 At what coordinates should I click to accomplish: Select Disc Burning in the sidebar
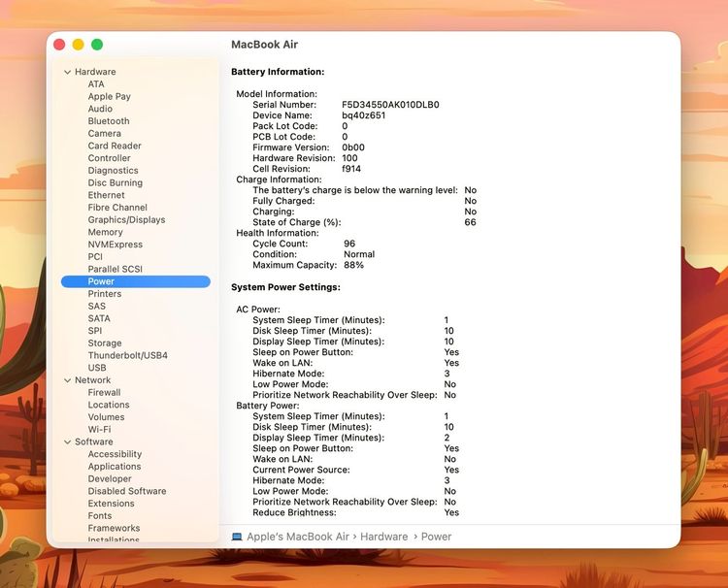[116, 182]
